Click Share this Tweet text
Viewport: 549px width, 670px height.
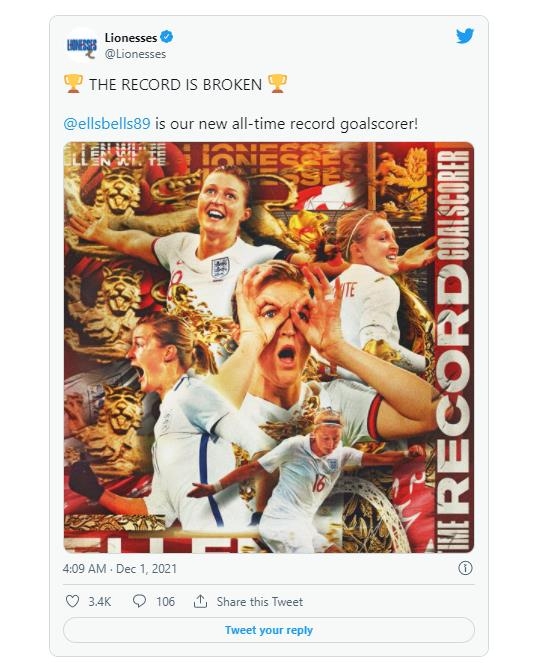(x=259, y=602)
